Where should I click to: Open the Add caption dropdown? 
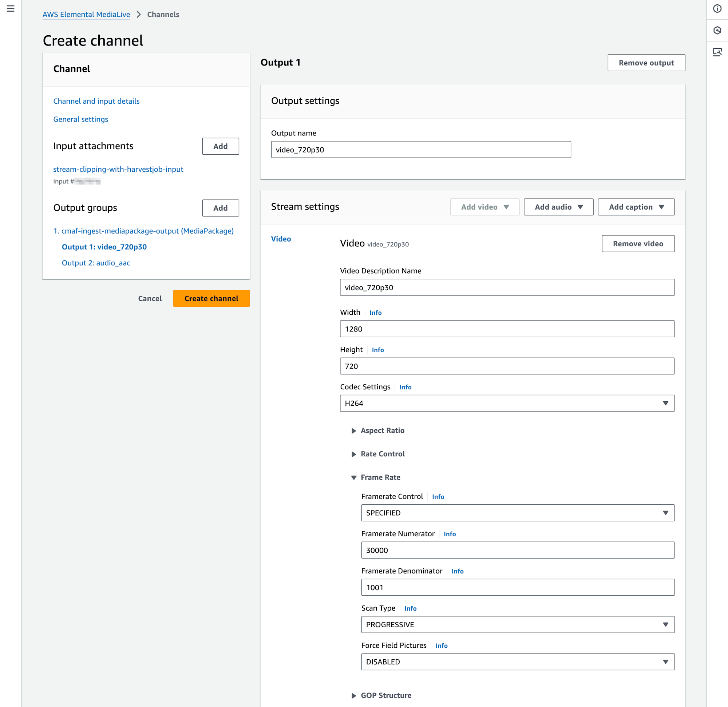pos(636,207)
